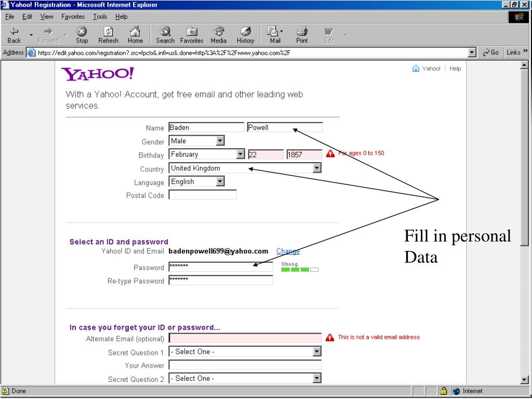The image size is (532, 399).
Task: Click the Password field
Action: 221,267
